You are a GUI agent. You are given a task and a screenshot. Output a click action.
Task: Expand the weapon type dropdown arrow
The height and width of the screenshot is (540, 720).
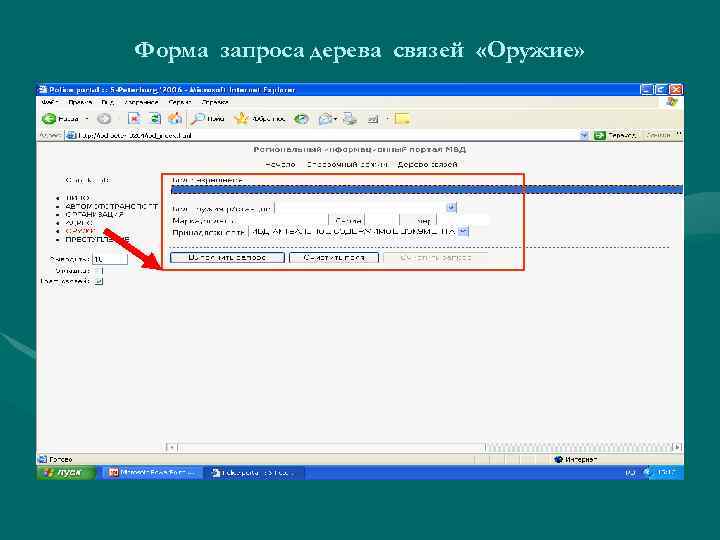(x=451, y=208)
